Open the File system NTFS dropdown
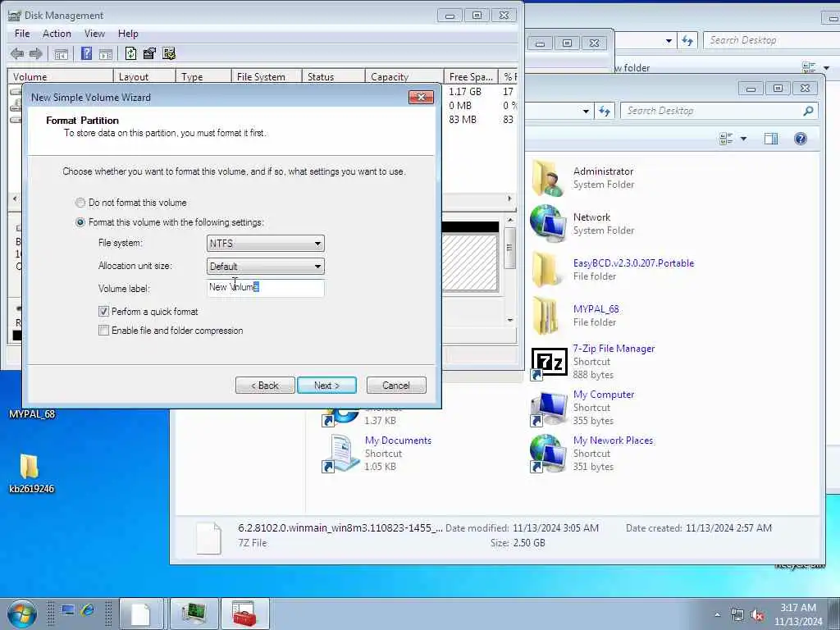 click(x=266, y=244)
